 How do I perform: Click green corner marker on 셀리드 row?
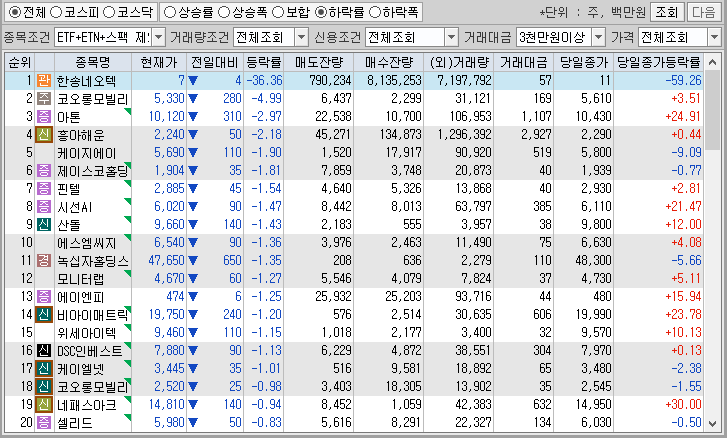(128, 417)
